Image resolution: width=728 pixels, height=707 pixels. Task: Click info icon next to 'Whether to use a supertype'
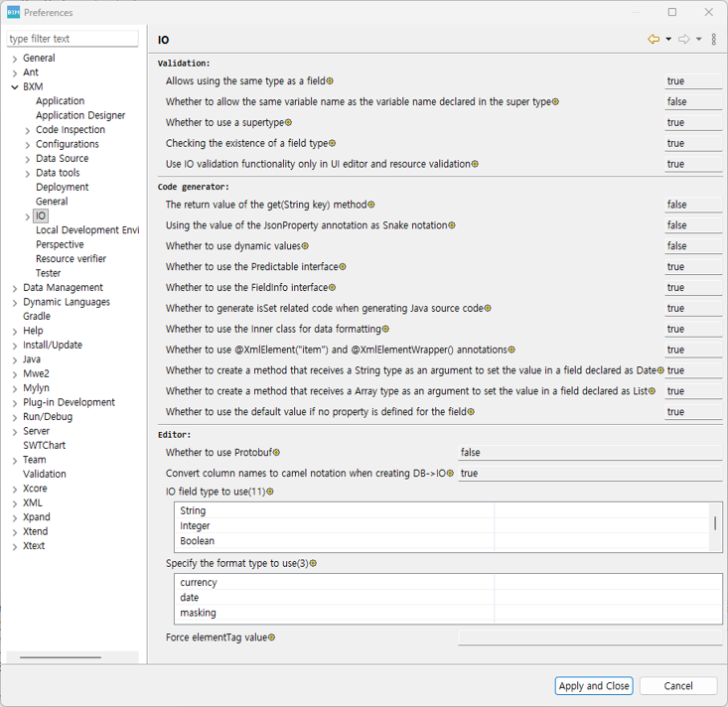[289, 123]
